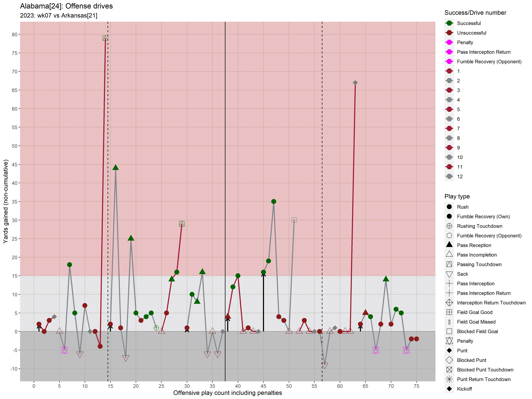Click the Blocked Field Goal empty square symbol

(449, 331)
